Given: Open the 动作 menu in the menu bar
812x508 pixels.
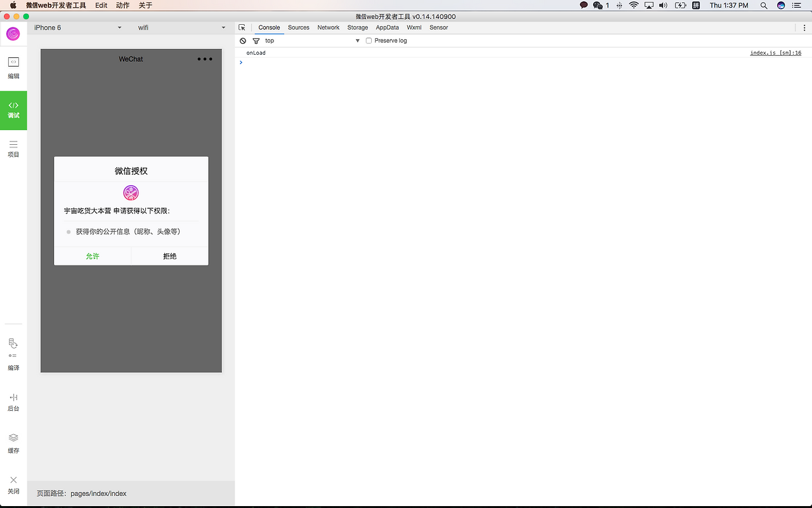Looking at the screenshot, I should (122, 5).
